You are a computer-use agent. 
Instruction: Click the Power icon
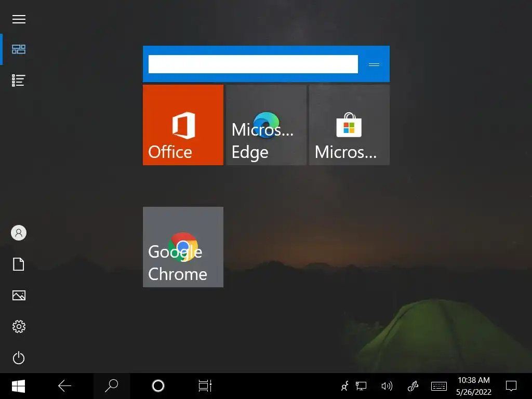click(x=19, y=357)
